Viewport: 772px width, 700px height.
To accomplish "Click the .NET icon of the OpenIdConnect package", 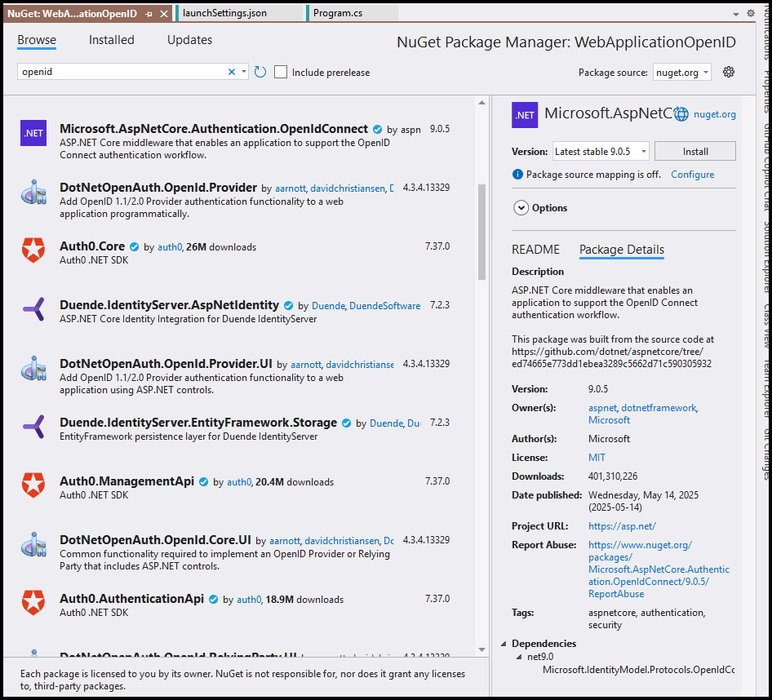I will tap(33, 133).
